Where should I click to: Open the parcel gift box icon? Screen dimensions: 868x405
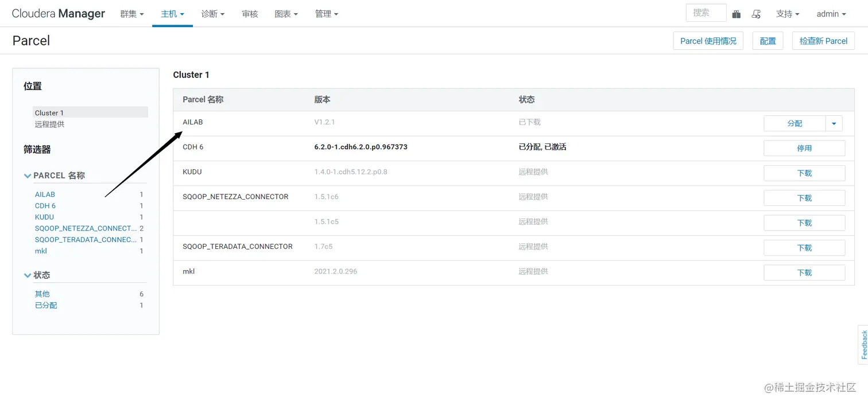[737, 14]
